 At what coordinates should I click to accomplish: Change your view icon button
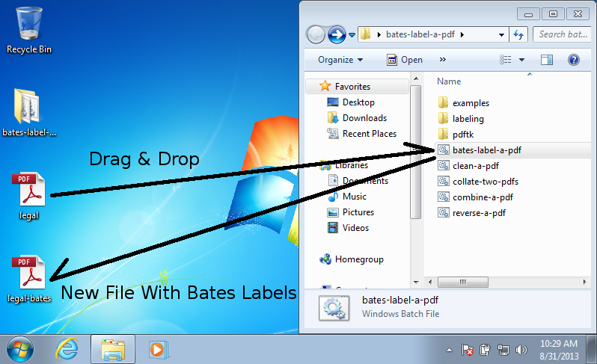click(506, 59)
